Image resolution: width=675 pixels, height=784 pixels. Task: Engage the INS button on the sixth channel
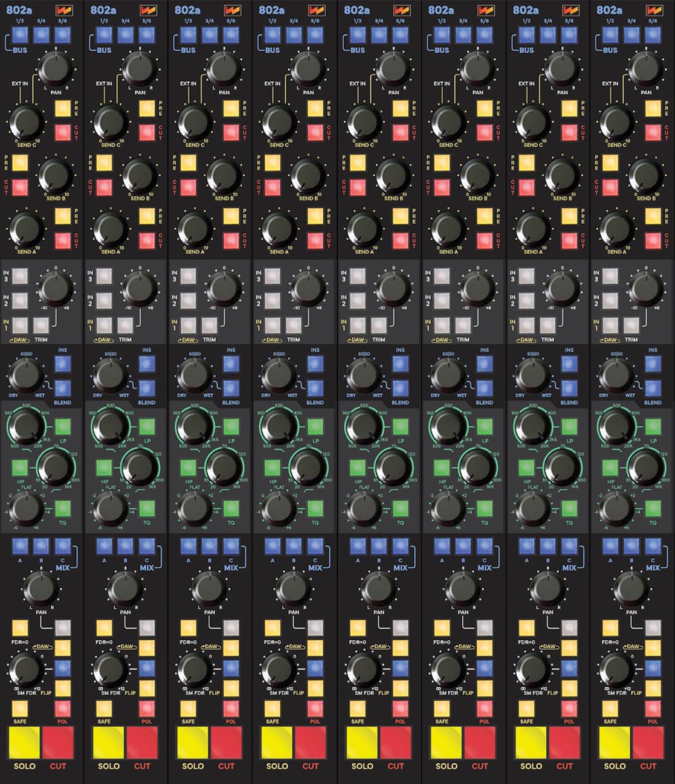[x=485, y=364]
